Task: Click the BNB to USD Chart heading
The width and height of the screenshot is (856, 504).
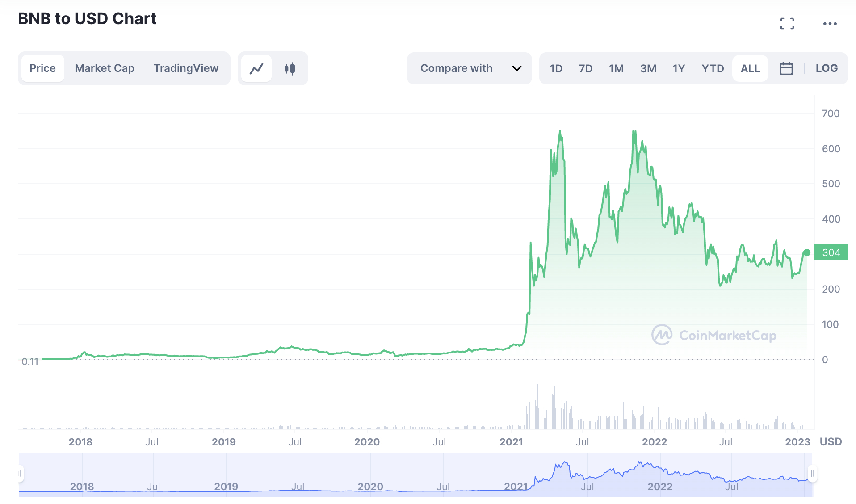Action: [87, 19]
